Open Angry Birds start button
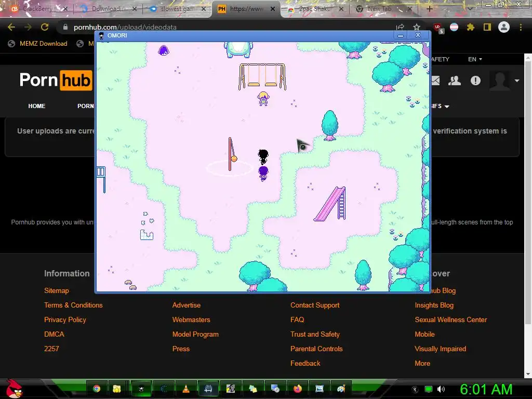The height and width of the screenshot is (399, 532). (15, 389)
